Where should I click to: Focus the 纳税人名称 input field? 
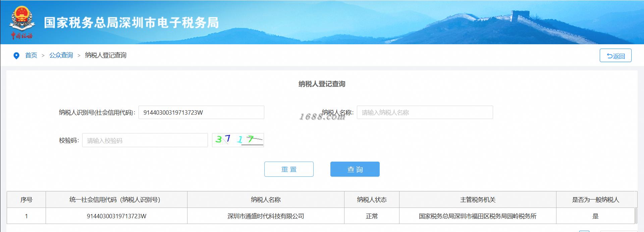point(425,112)
